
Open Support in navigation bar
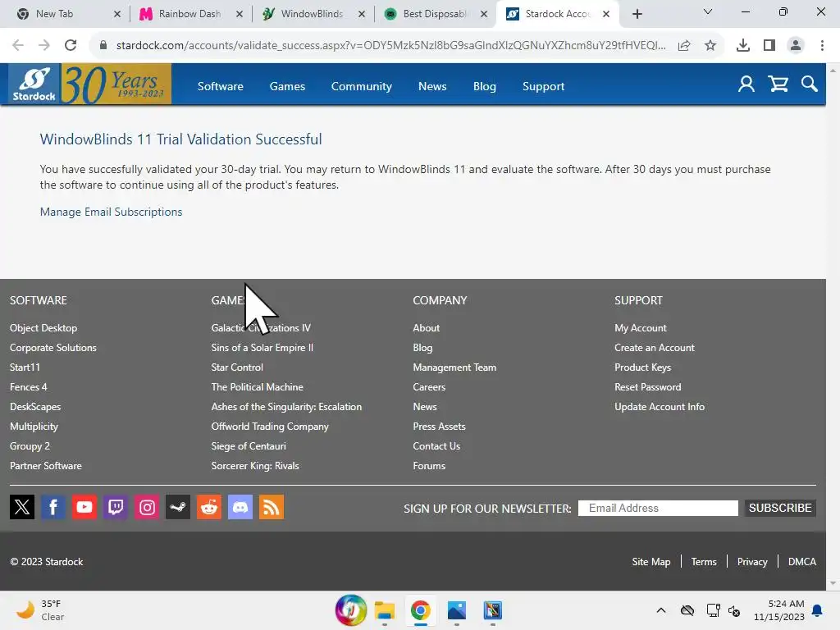point(543,86)
